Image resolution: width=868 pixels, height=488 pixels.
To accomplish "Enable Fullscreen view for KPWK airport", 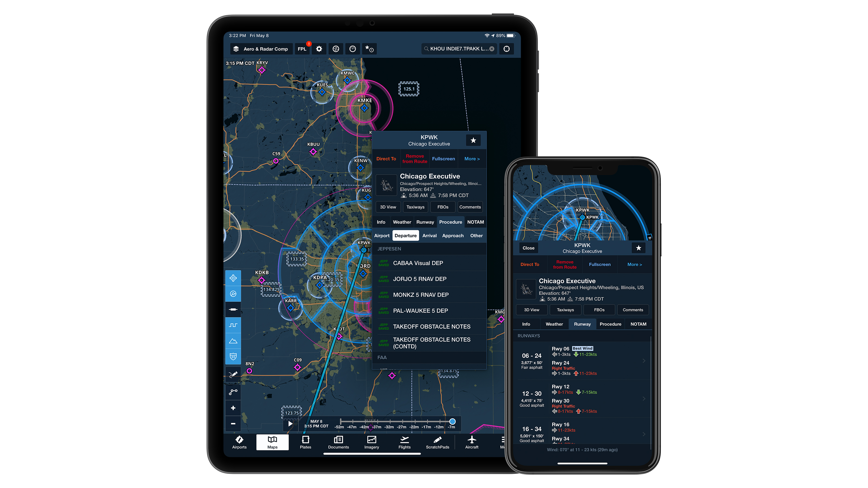I will click(x=443, y=159).
